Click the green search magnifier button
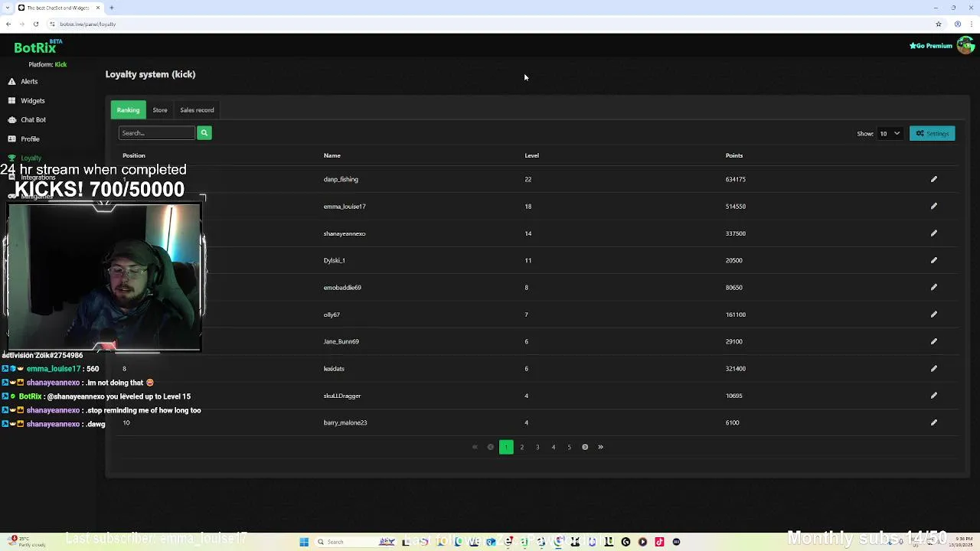Image resolution: width=980 pixels, height=551 pixels. [x=204, y=133]
